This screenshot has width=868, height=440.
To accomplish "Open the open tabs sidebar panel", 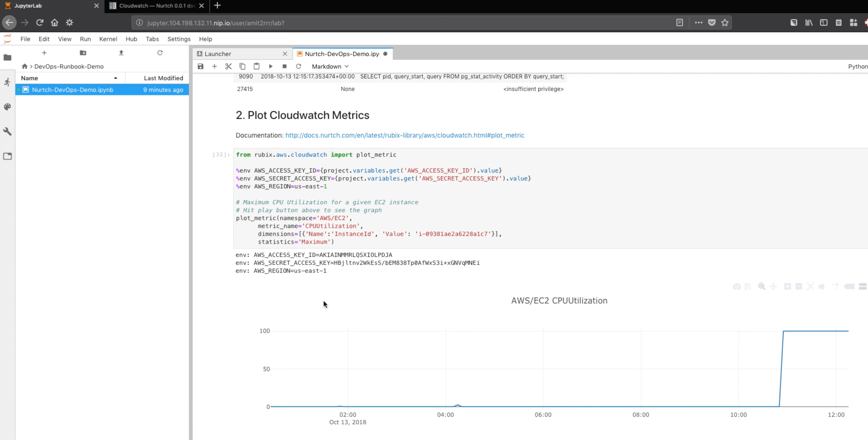I will click(x=7, y=156).
